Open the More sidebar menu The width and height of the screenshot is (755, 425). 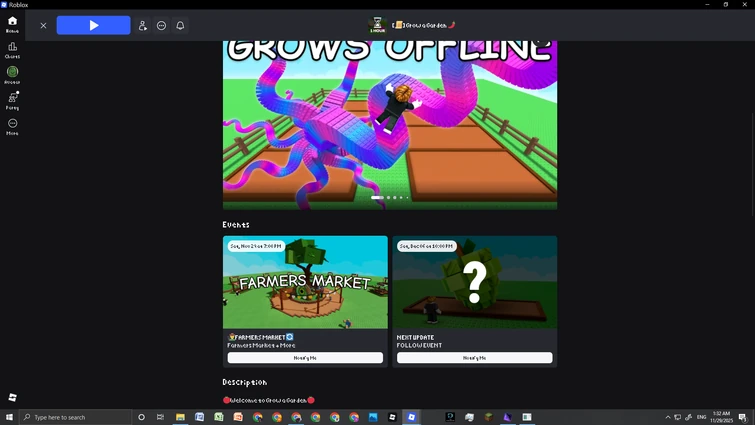pos(13,127)
